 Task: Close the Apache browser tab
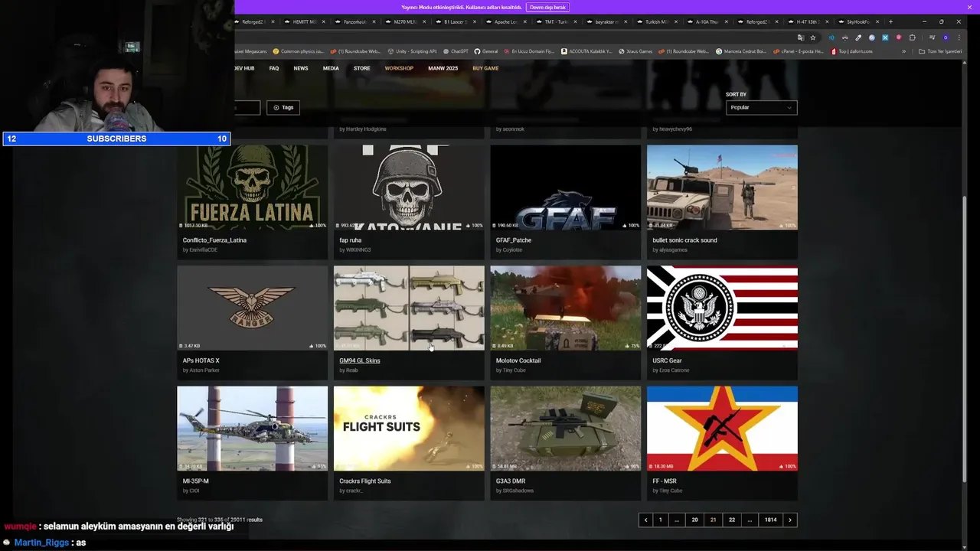[525, 21]
